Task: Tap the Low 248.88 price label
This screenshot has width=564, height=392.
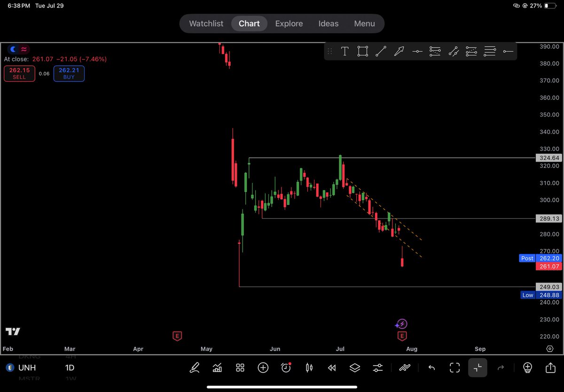Action: point(541,295)
